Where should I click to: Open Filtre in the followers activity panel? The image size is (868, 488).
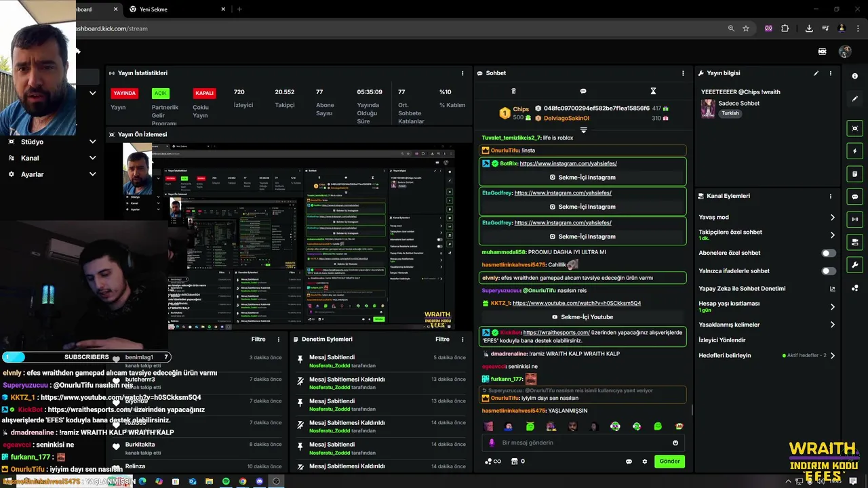click(258, 340)
